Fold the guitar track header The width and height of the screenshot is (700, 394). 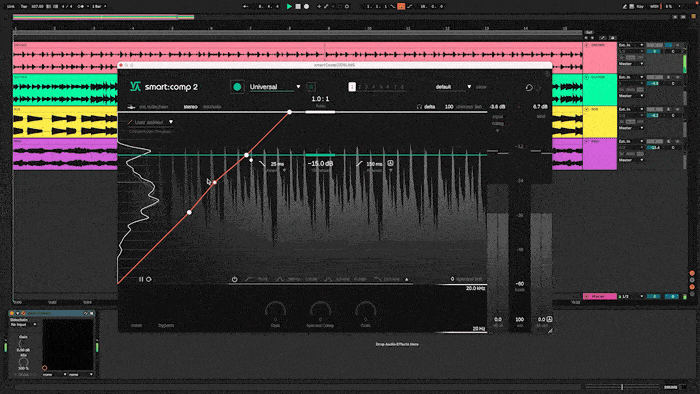pyautogui.click(x=586, y=77)
